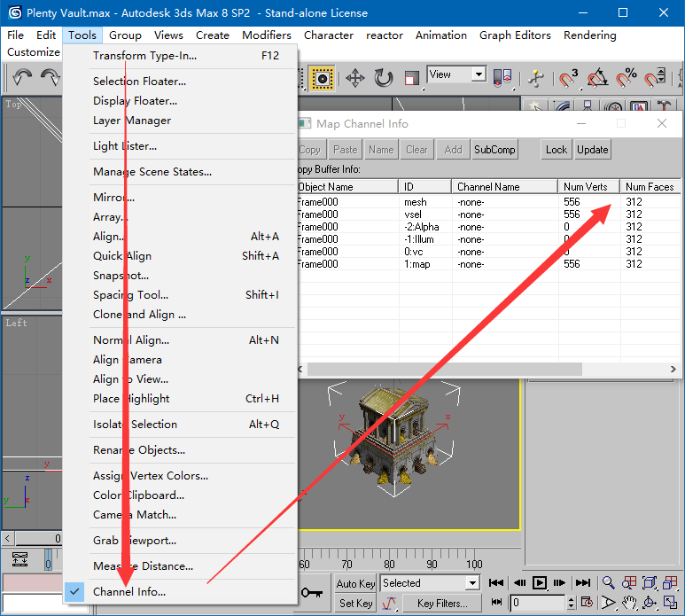Click the Next Frame playback button
Image resolution: width=685 pixels, height=616 pixels.
pyautogui.click(x=560, y=583)
